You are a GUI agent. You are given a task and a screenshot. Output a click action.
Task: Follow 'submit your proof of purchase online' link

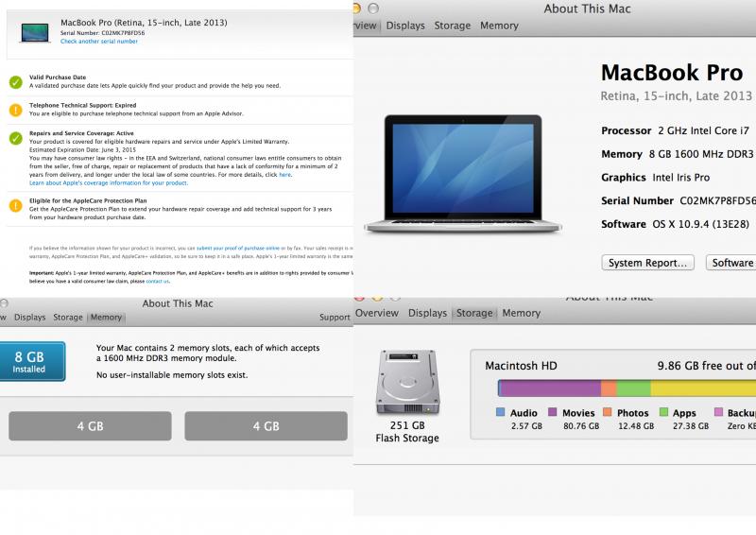pyautogui.click(x=238, y=248)
